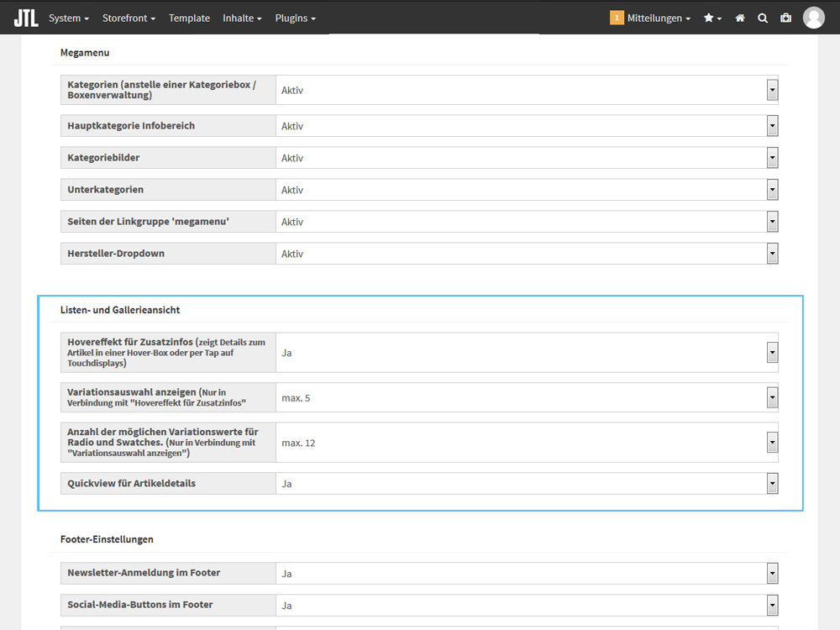This screenshot has height=630, width=840.
Task: Open the Storefront menu
Action: (x=129, y=18)
